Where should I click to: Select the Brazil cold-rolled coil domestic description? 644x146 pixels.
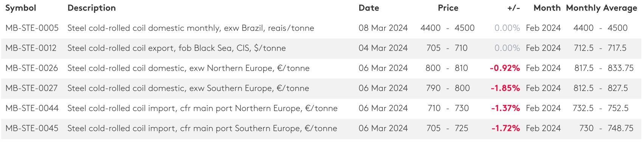191,28
